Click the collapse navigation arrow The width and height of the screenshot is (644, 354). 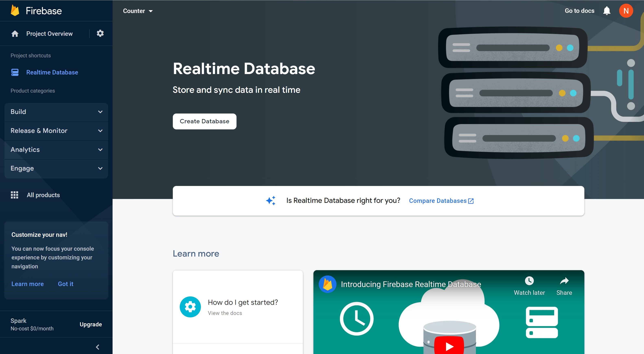click(x=98, y=347)
